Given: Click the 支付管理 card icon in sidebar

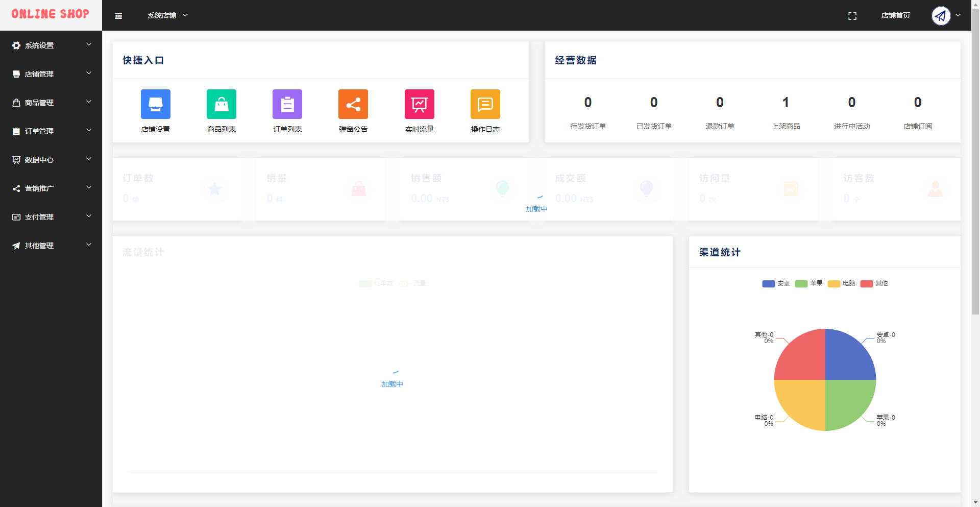Looking at the screenshot, I should tap(16, 217).
